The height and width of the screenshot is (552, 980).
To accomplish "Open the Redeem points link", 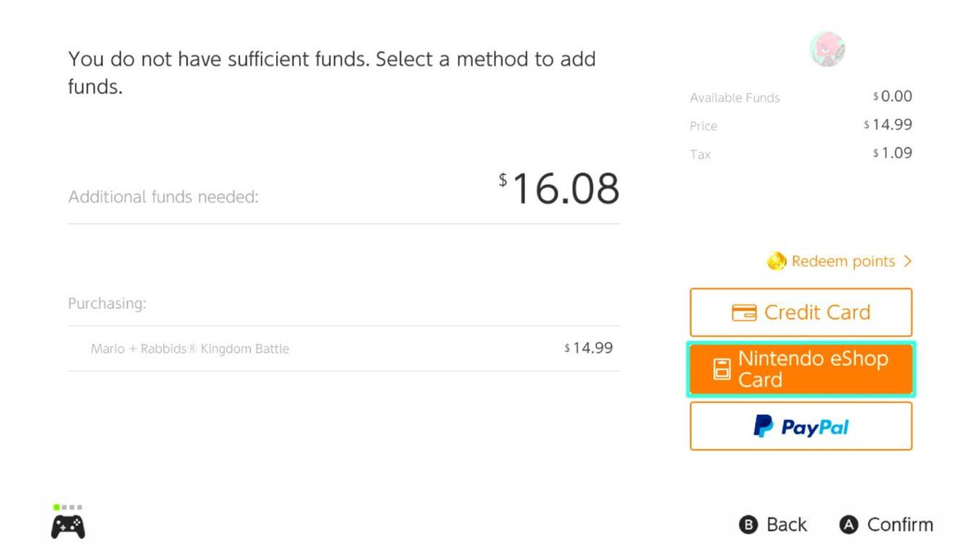I will 841,261.
